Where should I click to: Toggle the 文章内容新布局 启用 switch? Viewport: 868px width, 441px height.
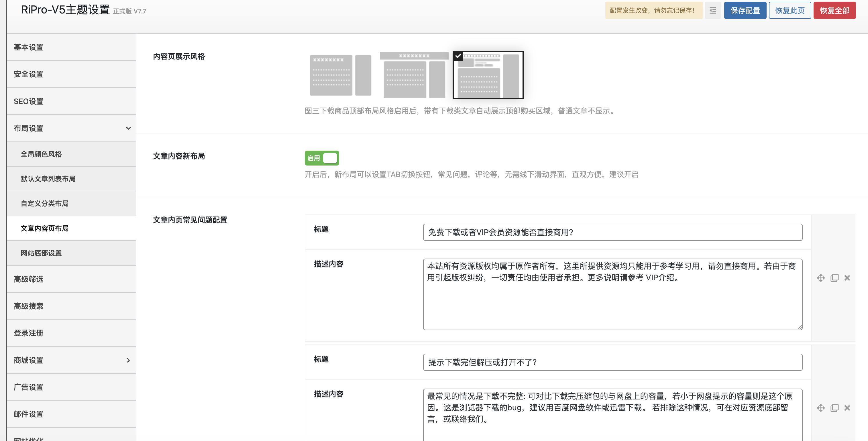point(322,158)
